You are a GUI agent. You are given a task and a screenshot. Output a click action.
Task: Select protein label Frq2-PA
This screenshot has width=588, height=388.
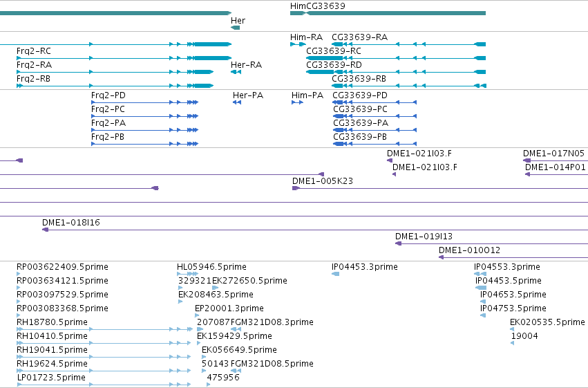pyautogui.click(x=108, y=123)
